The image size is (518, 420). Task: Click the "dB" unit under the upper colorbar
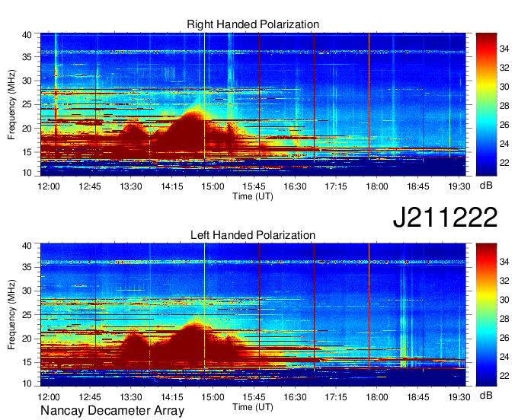pos(486,186)
